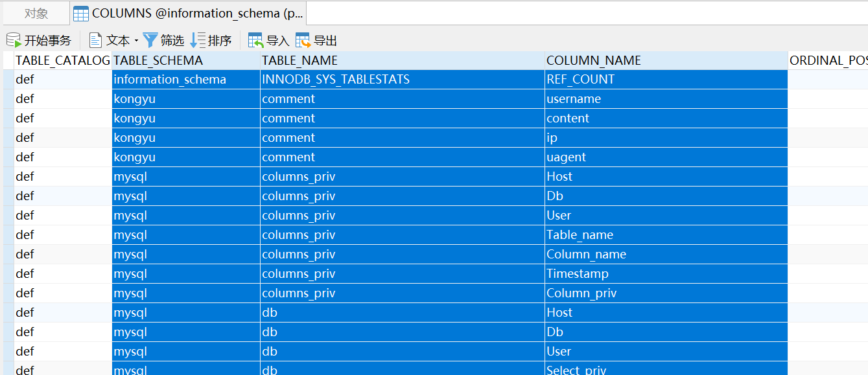The image size is (868, 375).
Task: Click comment in the content row
Action: point(403,119)
